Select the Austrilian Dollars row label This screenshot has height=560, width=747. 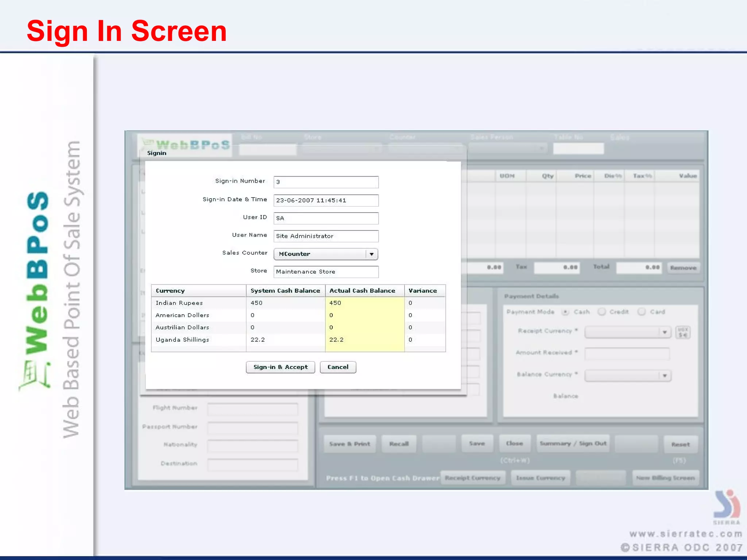[182, 327]
